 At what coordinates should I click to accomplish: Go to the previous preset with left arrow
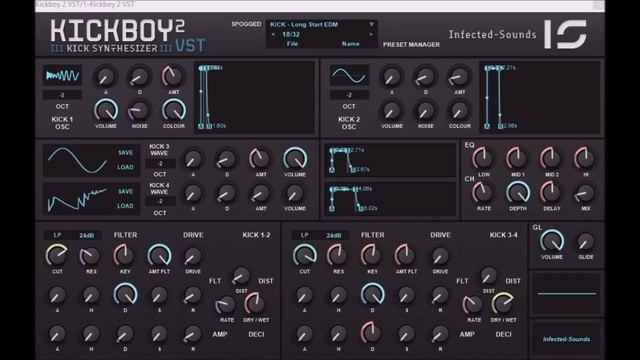[273, 35]
